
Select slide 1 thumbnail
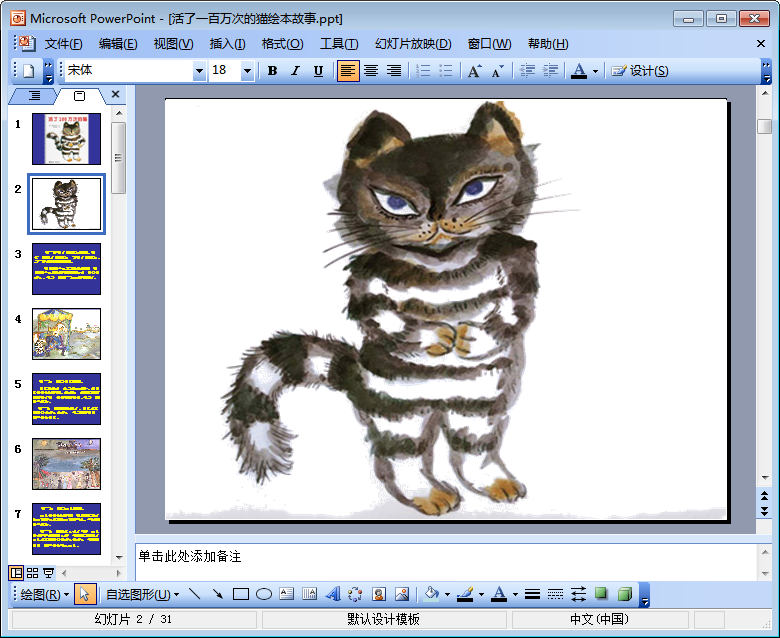pyautogui.click(x=66, y=139)
